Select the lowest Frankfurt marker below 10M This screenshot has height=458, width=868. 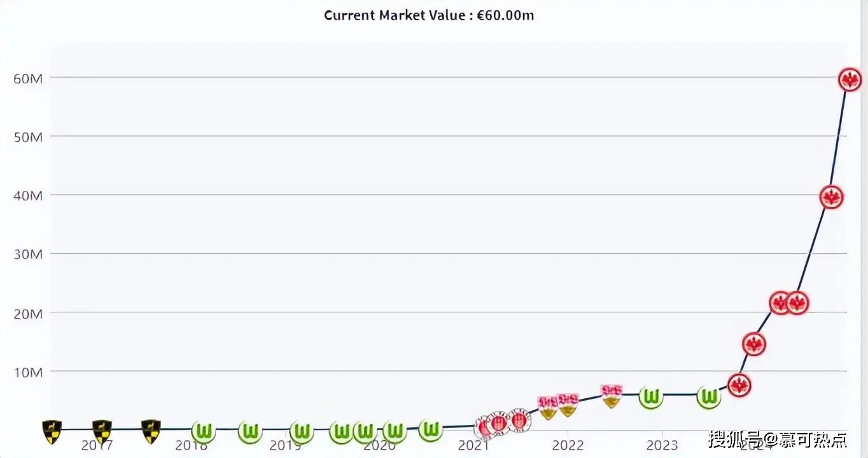pos(739,385)
